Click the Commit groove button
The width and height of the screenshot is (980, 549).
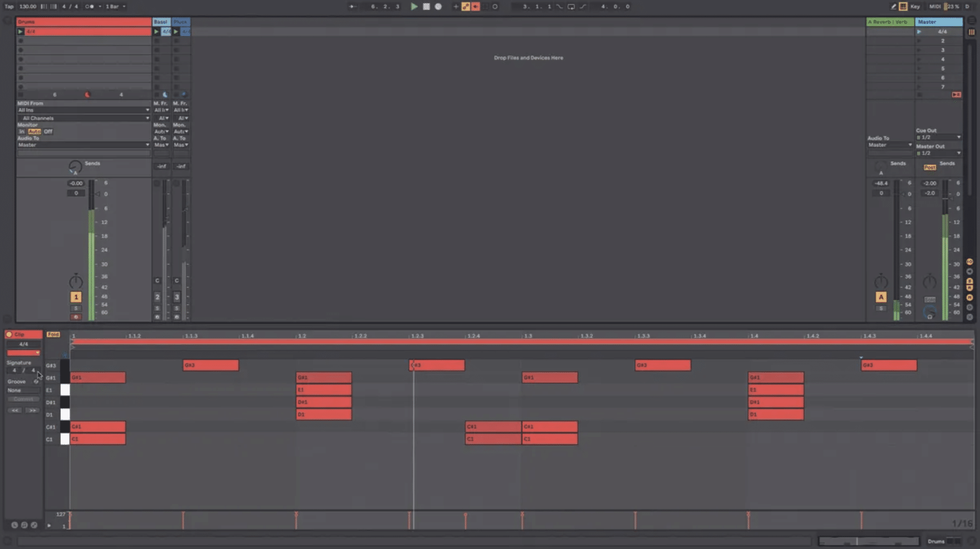[x=23, y=399]
